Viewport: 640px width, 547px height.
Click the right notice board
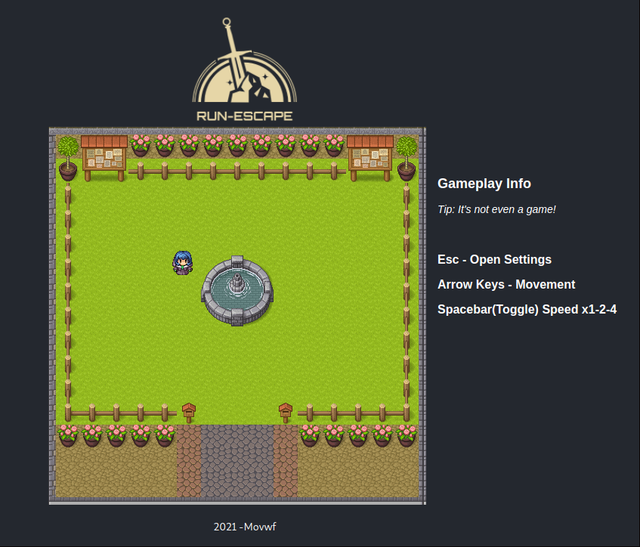click(x=370, y=158)
